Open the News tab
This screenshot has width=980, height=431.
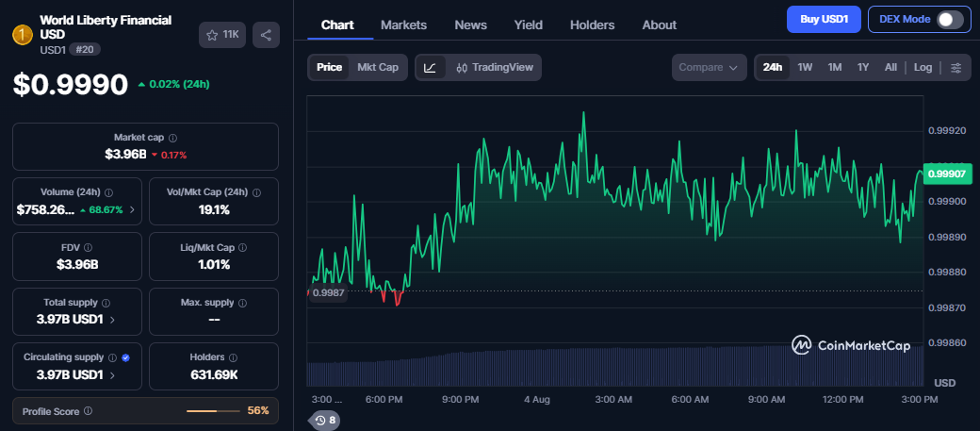pos(470,25)
